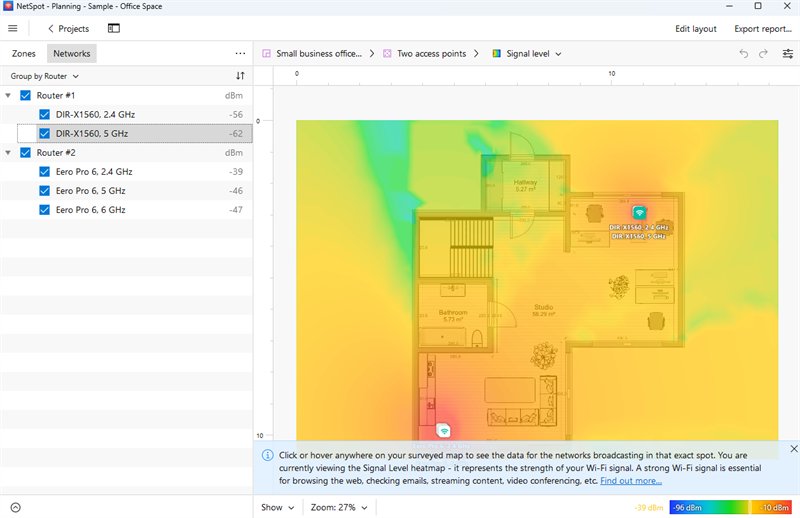Toggle the Eero Pro 6, 2.4 GHz checkbox
This screenshot has height=518, width=800.
click(x=44, y=172)
